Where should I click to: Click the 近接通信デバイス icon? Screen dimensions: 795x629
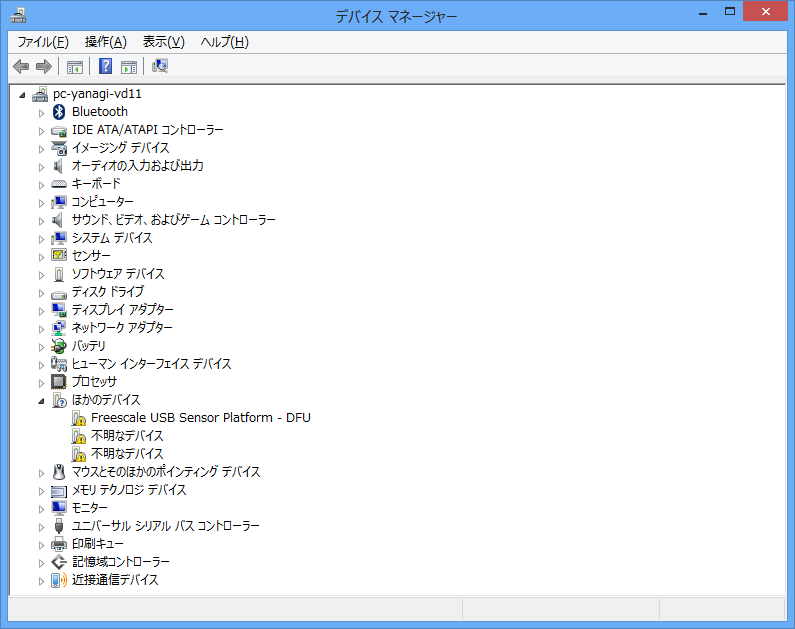click(x=59, y=580)
